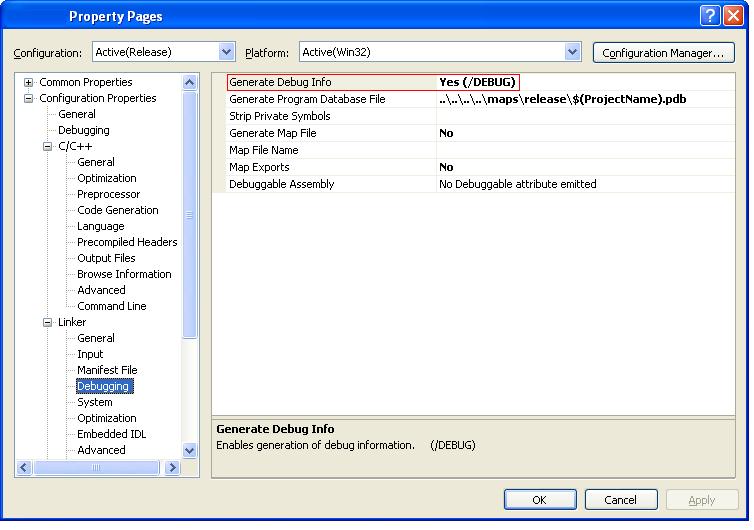Image resolution: width=754 pixels, height=530 pixels.
Task: Select Optimization under C/C++
Action: (107, 178)
